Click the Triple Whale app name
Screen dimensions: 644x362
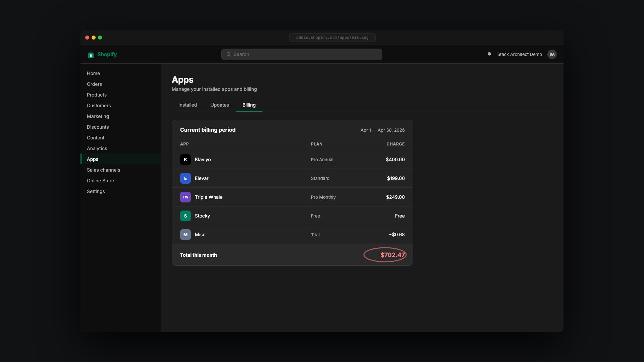tap(209, 197)
